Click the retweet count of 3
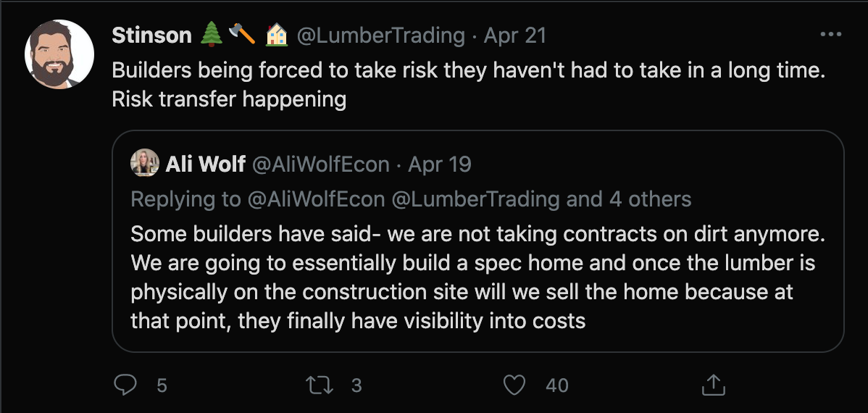 click(356, 385)
